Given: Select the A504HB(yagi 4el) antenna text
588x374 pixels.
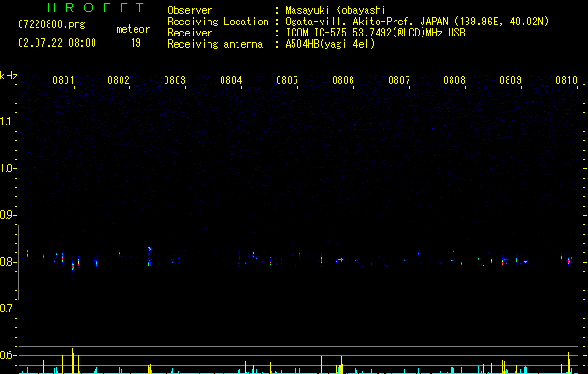Looking at the screenshot, I should click(330, 44).
